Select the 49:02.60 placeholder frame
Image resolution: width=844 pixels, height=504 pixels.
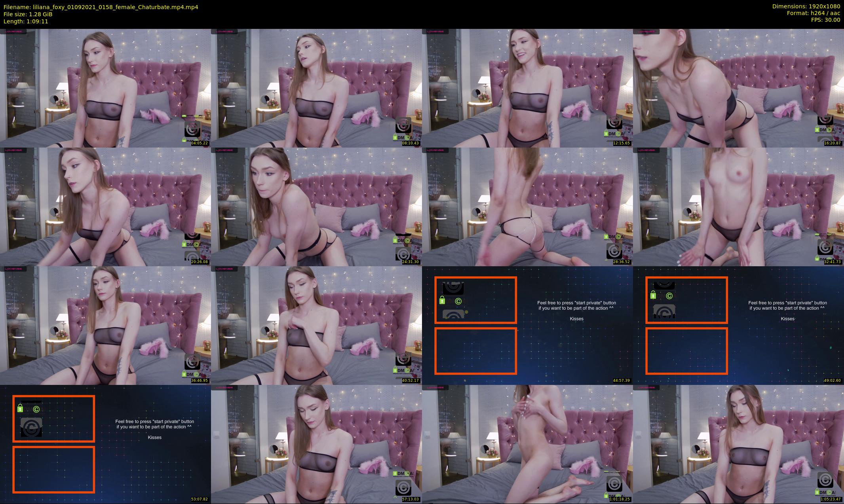(x=738, y=325)
